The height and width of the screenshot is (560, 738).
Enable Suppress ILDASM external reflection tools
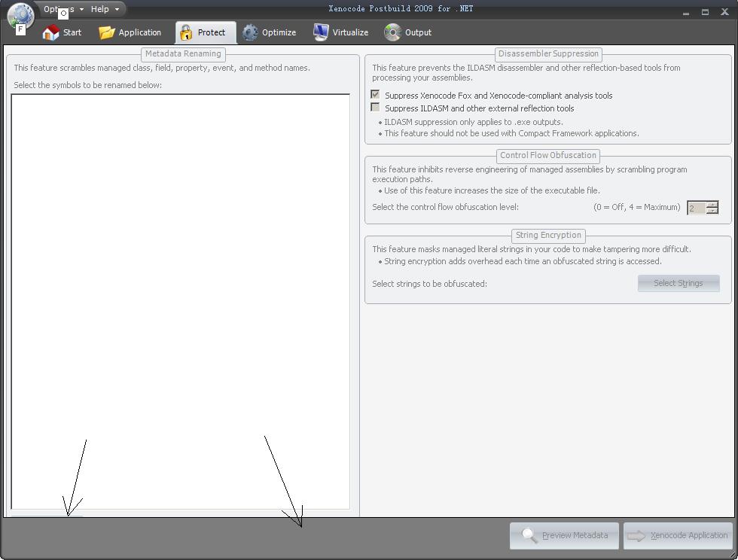click(375, 108)
